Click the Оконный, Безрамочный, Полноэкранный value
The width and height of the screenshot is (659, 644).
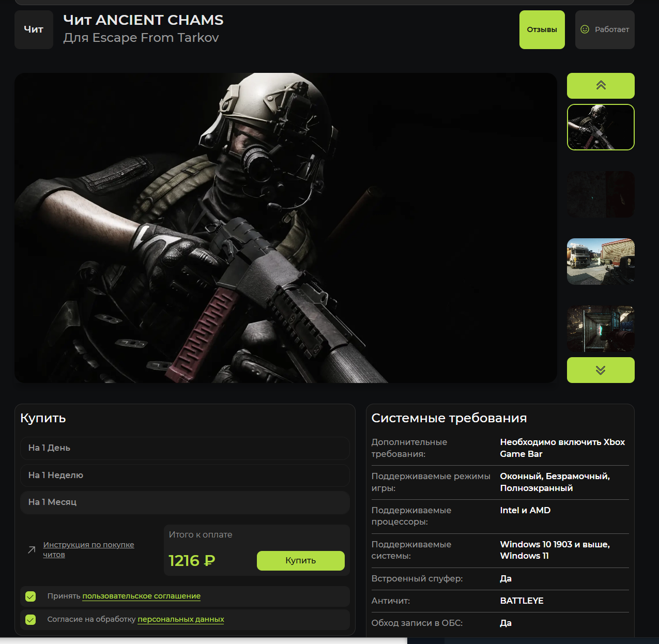(x=555, y=482)
